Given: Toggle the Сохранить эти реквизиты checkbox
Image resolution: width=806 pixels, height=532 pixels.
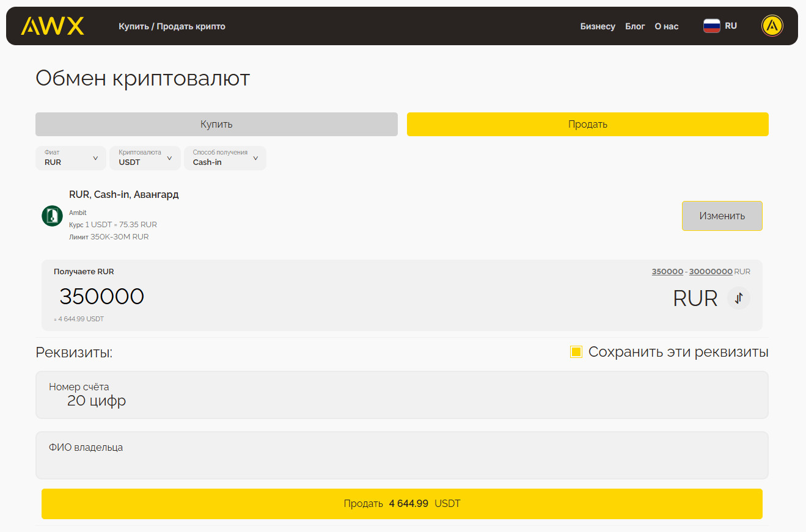Looking at the screenshot, I should pyautogui.click(x=576, y=352).
